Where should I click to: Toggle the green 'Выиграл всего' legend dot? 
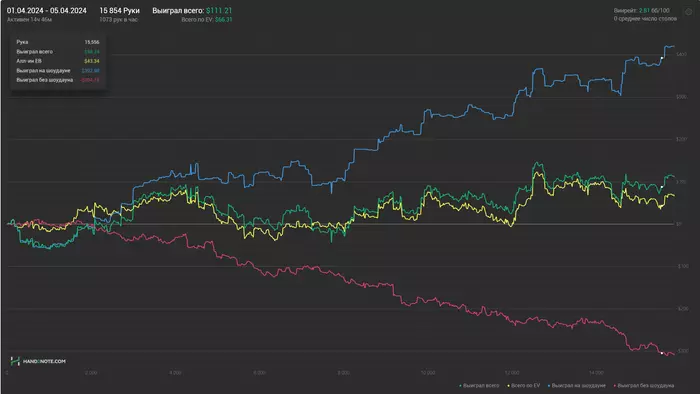click(460, 386)
